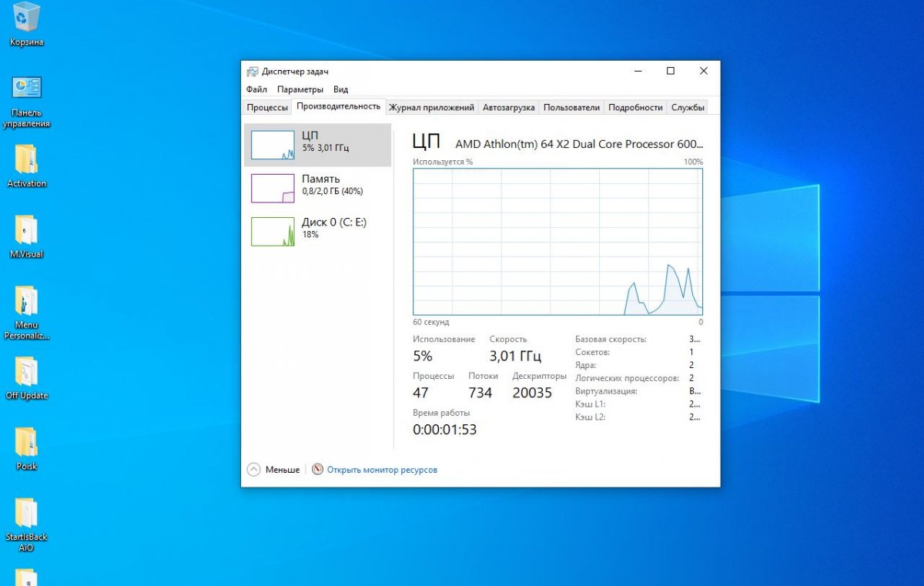Select the Диск 0 mini graph thumbnail

tap(273, 231)
